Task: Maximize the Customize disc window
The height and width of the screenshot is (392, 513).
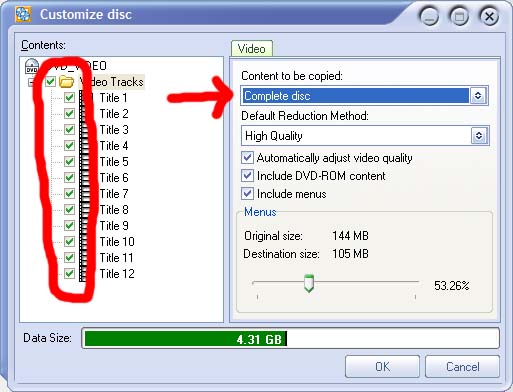Action: coord(459,16)
